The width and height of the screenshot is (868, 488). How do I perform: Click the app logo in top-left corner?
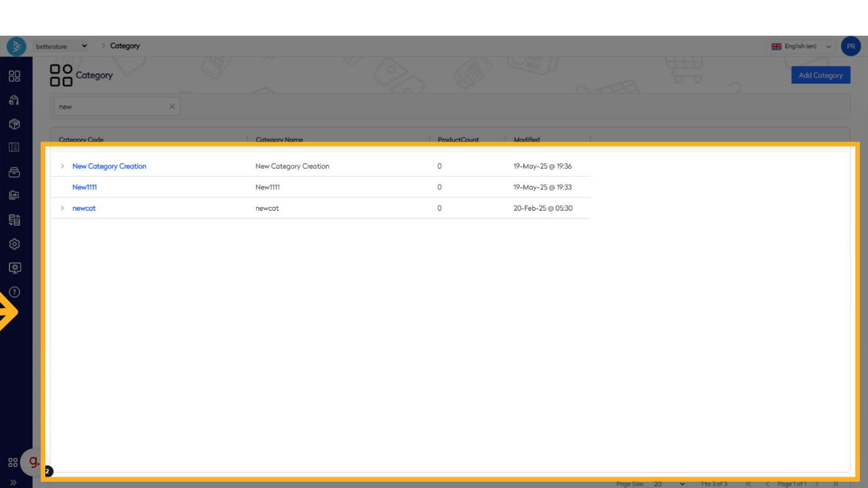16,47
